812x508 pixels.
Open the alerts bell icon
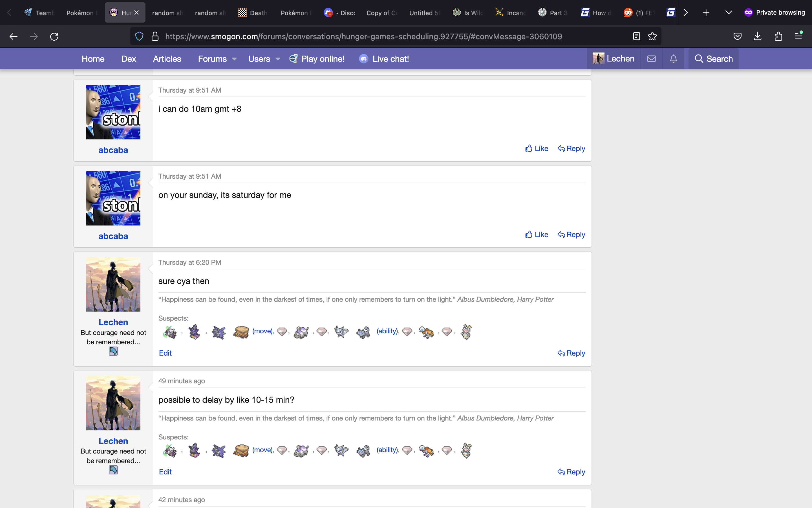(673, 59)
